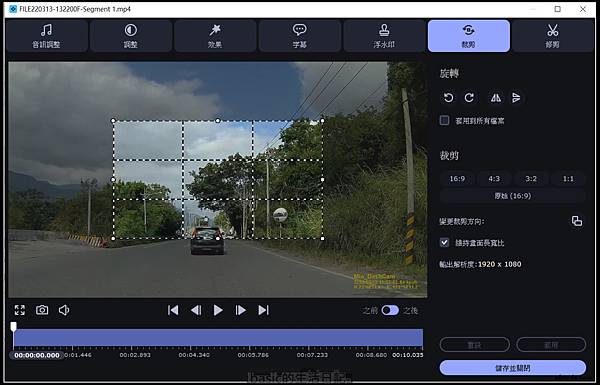Switch to the 調整 adjustment tab
The width and height of the screenshot is (600, 385).
pyautogui.click(x=130, y=36)
